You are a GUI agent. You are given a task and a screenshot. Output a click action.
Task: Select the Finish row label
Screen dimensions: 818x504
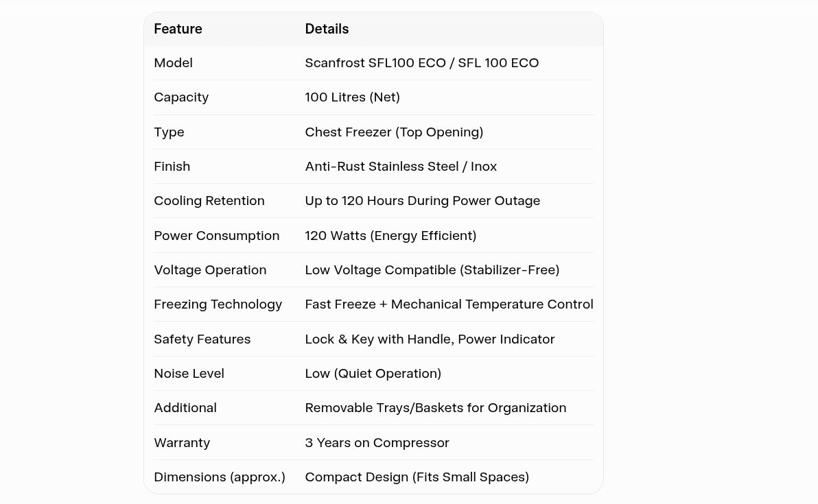[172, 166]
